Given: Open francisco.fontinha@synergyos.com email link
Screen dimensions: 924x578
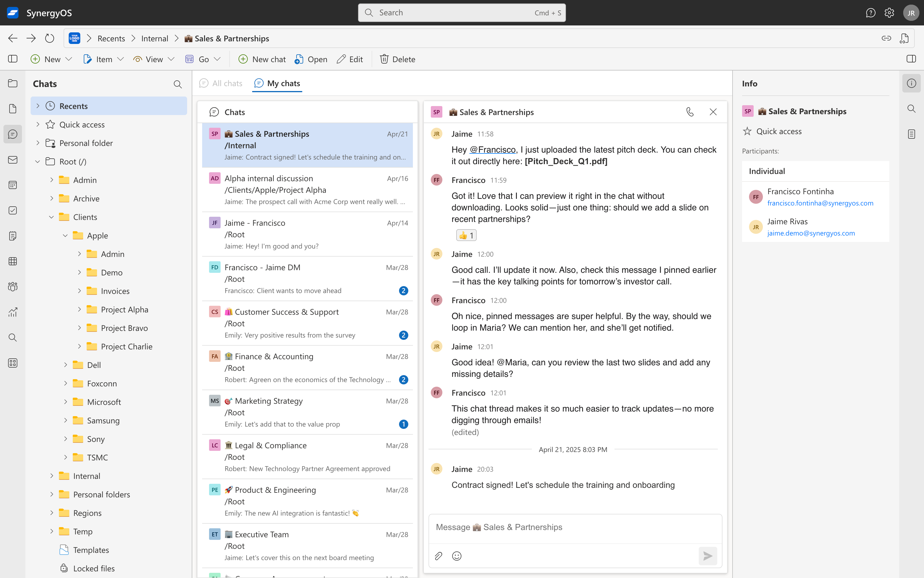Looking at the screenshot, I should point(820,203).
